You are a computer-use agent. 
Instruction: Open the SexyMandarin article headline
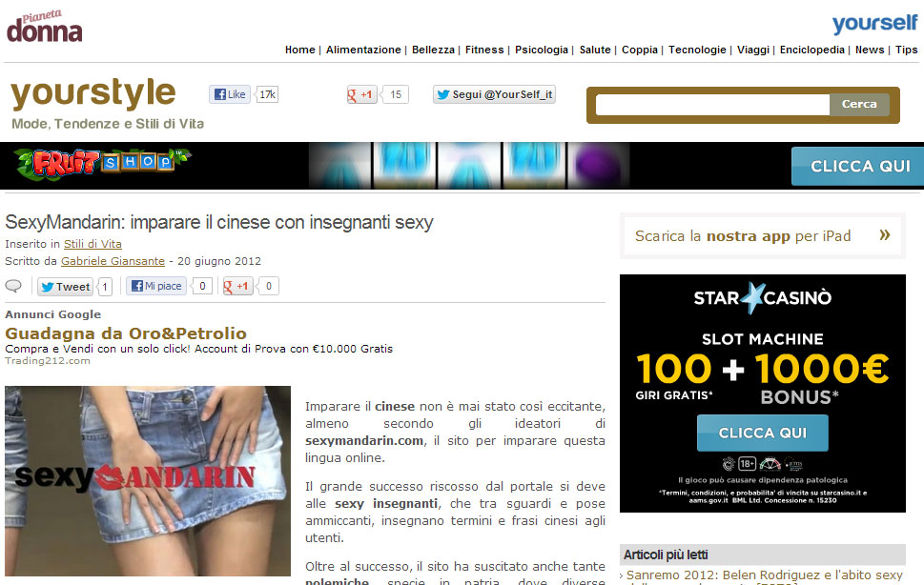(219, 222)
